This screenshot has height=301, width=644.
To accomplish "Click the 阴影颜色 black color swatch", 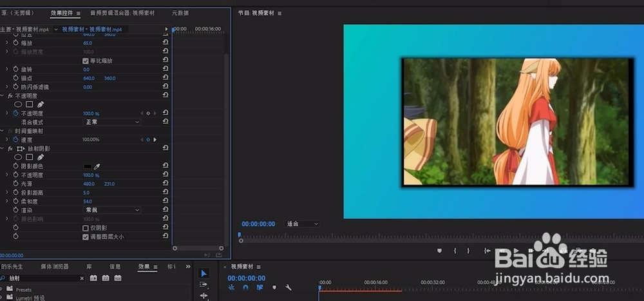I will [88, 166].
